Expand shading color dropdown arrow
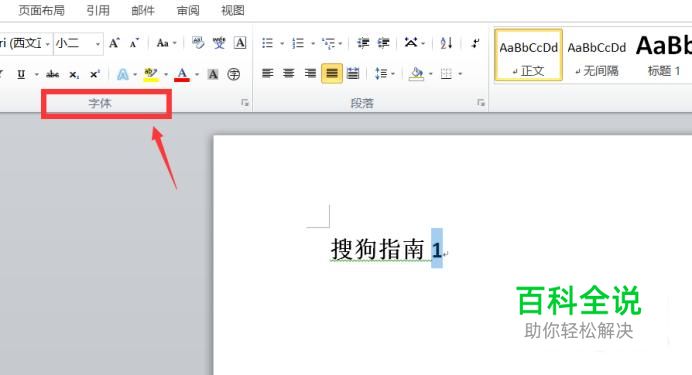This screenshot has width=692, height=375. click(430, 74)
